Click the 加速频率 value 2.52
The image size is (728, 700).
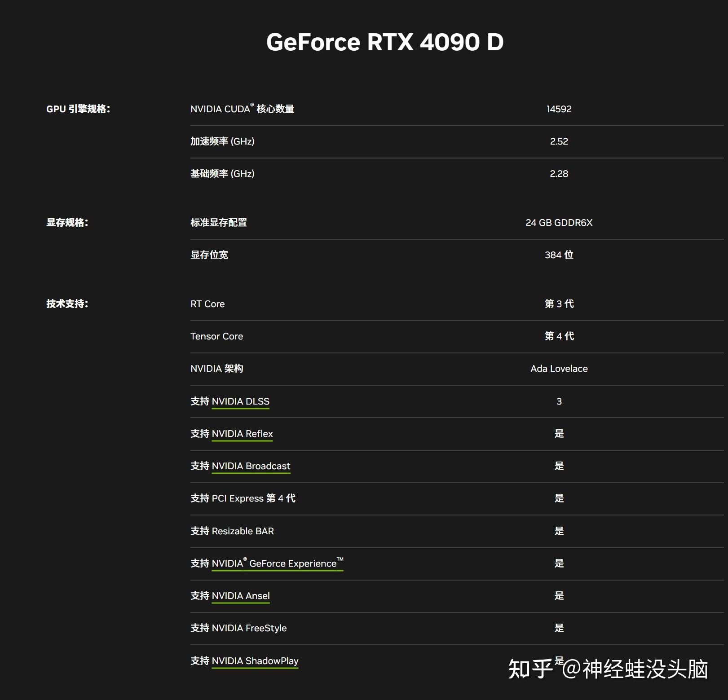coord(558,141)
